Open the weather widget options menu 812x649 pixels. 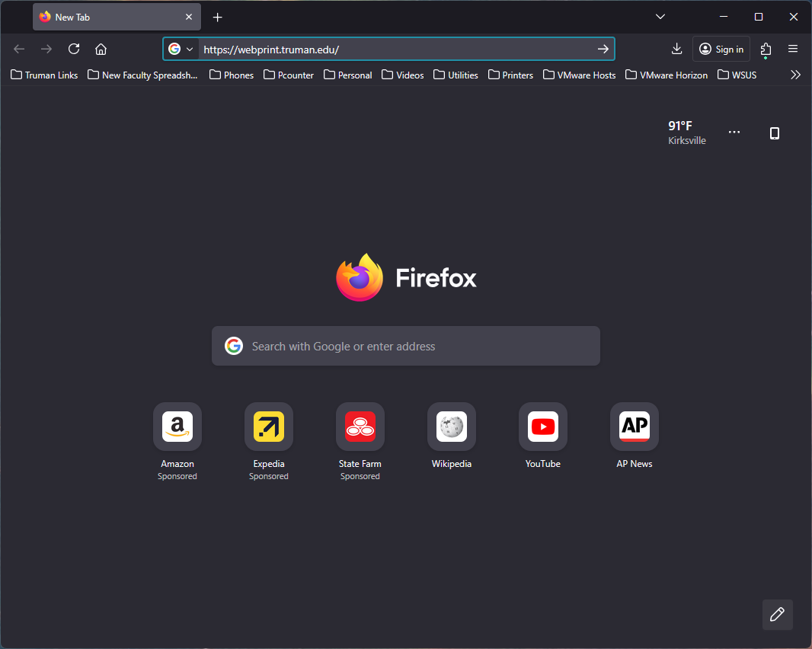click(734, 132)
